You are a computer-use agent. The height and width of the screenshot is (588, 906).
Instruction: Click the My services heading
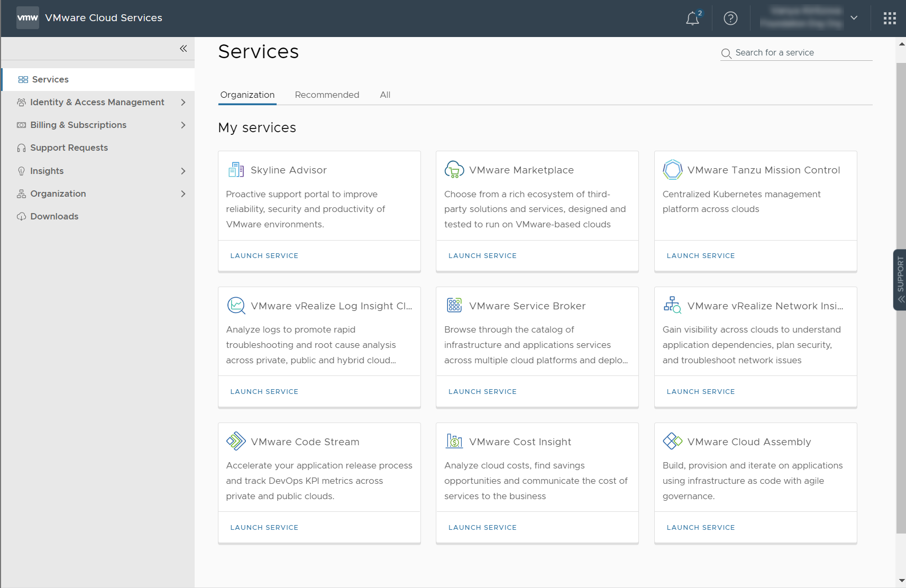257,128
